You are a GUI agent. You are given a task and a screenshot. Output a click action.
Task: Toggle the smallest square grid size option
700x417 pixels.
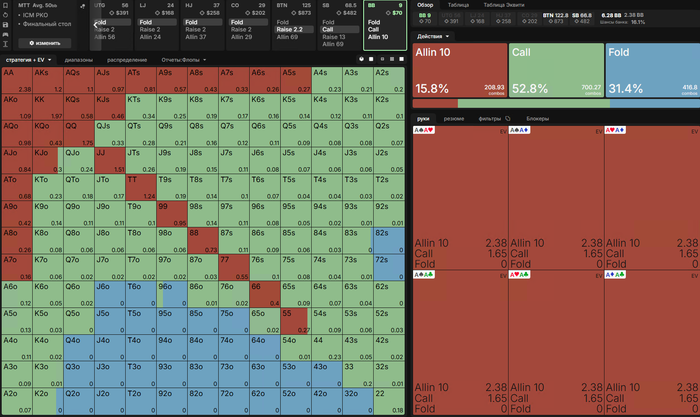382,59
